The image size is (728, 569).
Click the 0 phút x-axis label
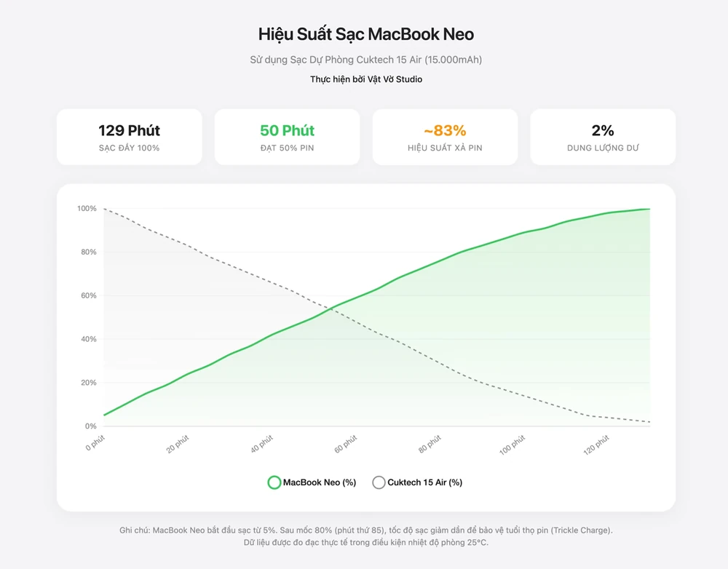coord(95,442)
